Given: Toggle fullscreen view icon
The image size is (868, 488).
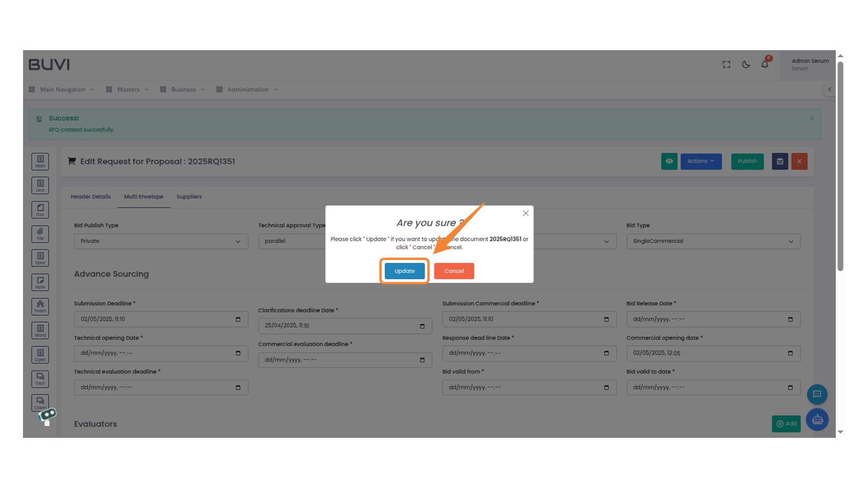Looking at the screenshot, I should point(726,65).
